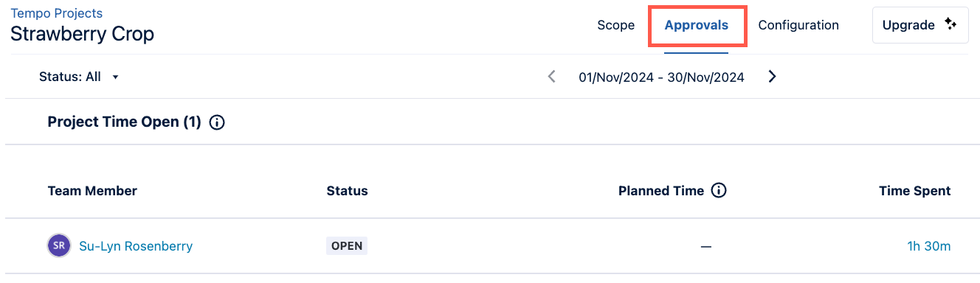Image resolution: width=980 pixels, height=283 pixels.
Task: Click the OPEN status badge
Action: click(x=347, y=246)
